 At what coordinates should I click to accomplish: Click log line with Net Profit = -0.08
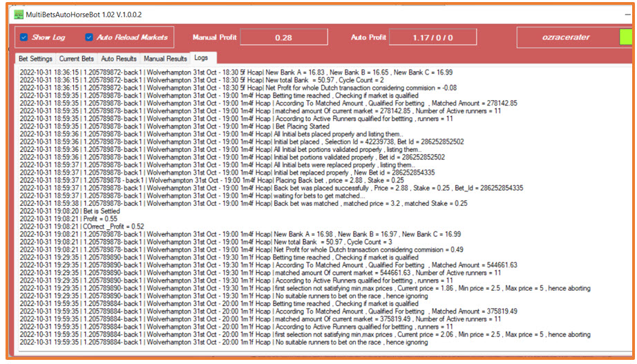click(x=238, y=88)
